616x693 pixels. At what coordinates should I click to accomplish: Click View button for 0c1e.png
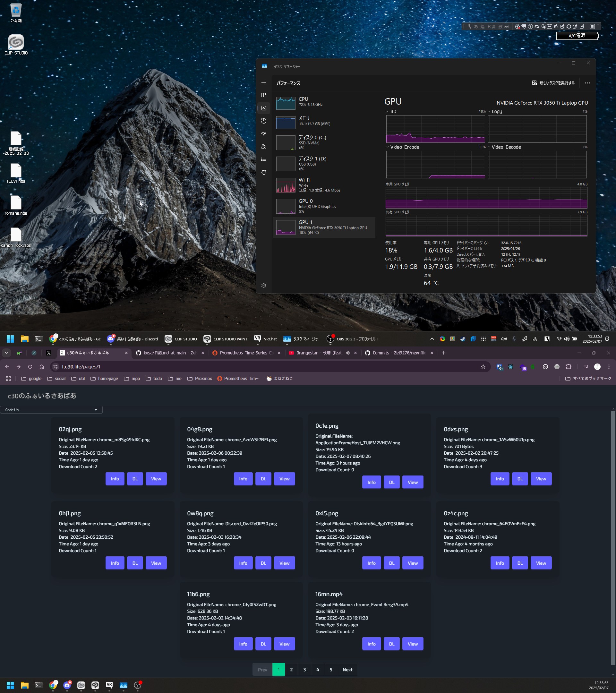[x=412, y=482]
